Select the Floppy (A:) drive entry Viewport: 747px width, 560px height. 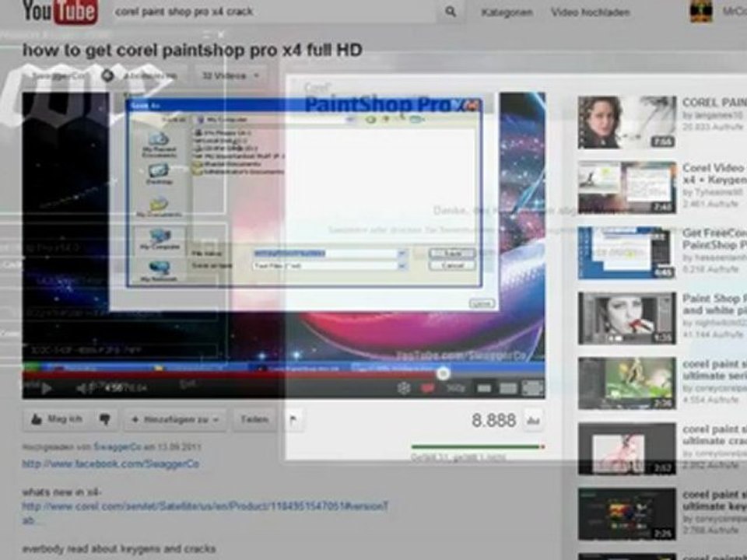click(223, 132)
